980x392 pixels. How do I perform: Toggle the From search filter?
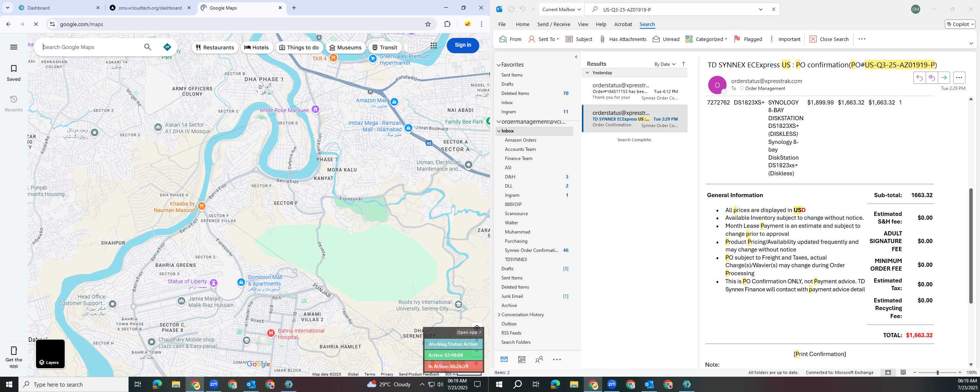tap(510, 39)
